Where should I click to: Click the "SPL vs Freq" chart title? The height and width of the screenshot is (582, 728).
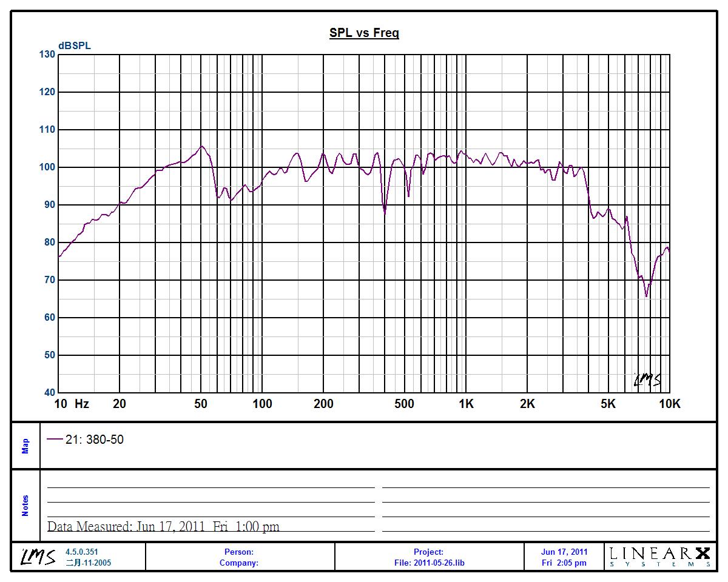(364, 33)
